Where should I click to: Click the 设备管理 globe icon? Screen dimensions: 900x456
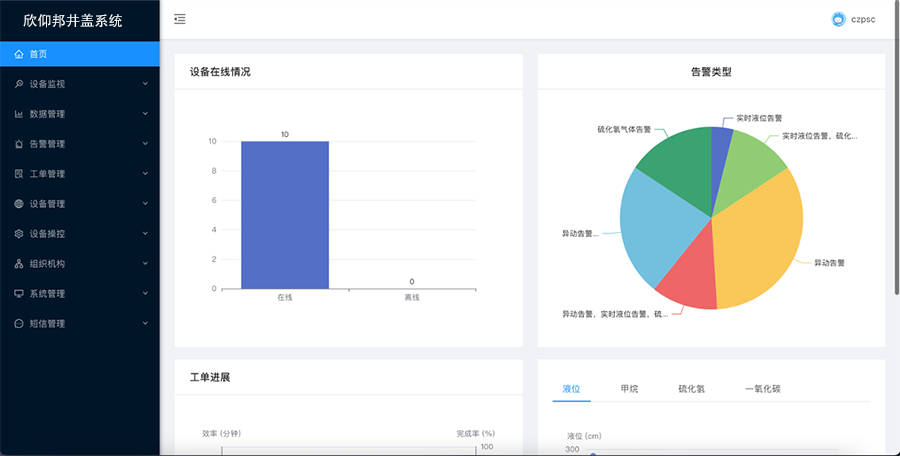19,204
